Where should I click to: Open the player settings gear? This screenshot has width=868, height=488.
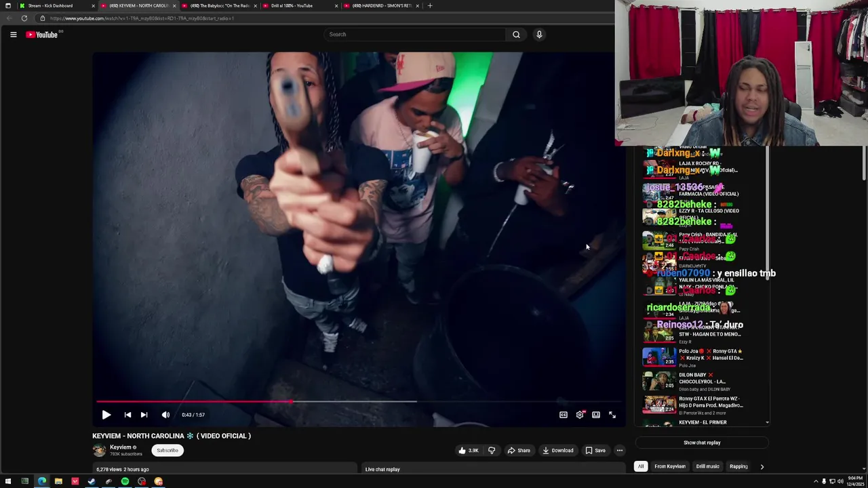(x=580, y=415)
